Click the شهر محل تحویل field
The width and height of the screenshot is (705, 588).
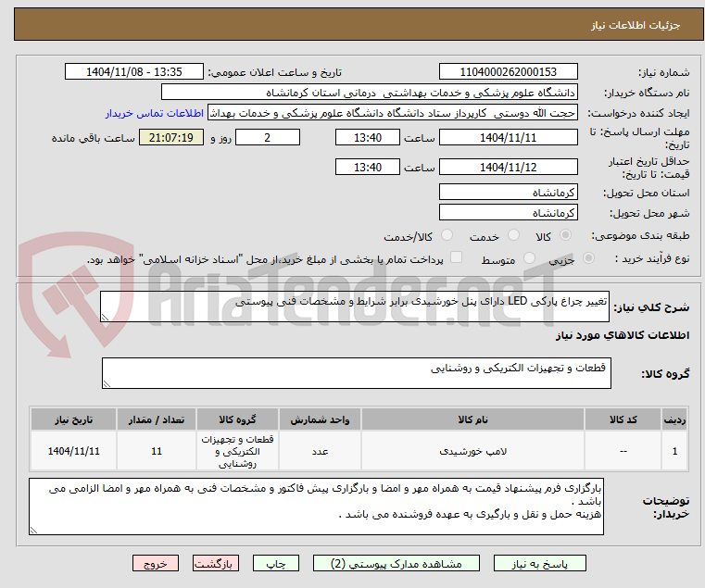tap(508, 213)
